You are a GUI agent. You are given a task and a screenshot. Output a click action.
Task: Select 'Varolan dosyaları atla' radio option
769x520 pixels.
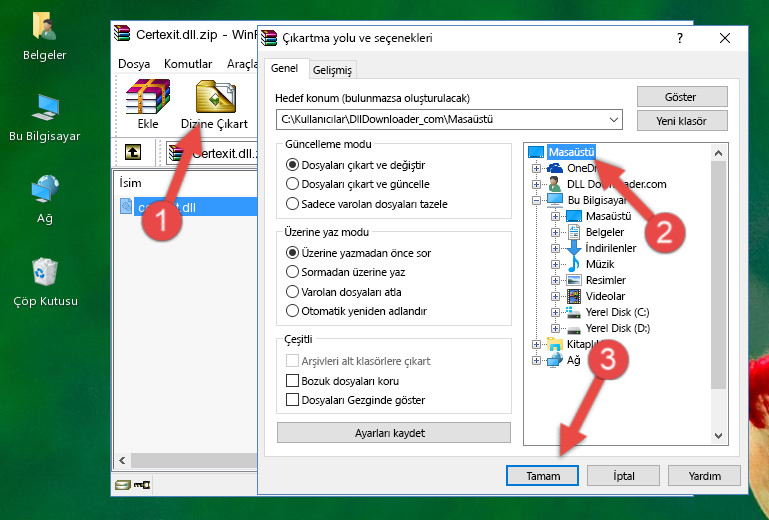343,292
